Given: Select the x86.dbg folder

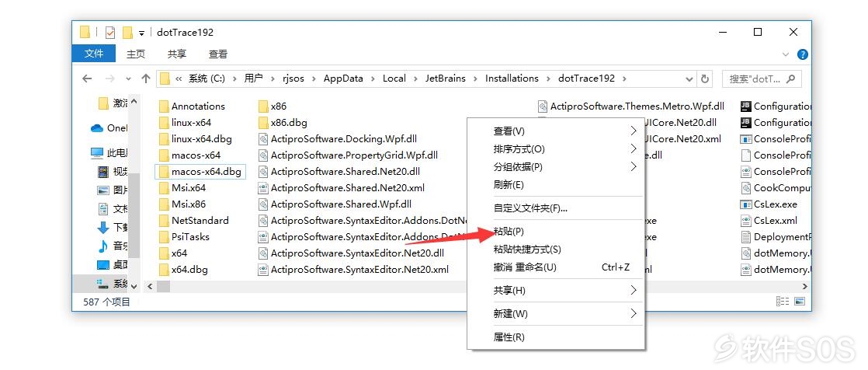Looking at the screenshot, I should click(283, 122).
